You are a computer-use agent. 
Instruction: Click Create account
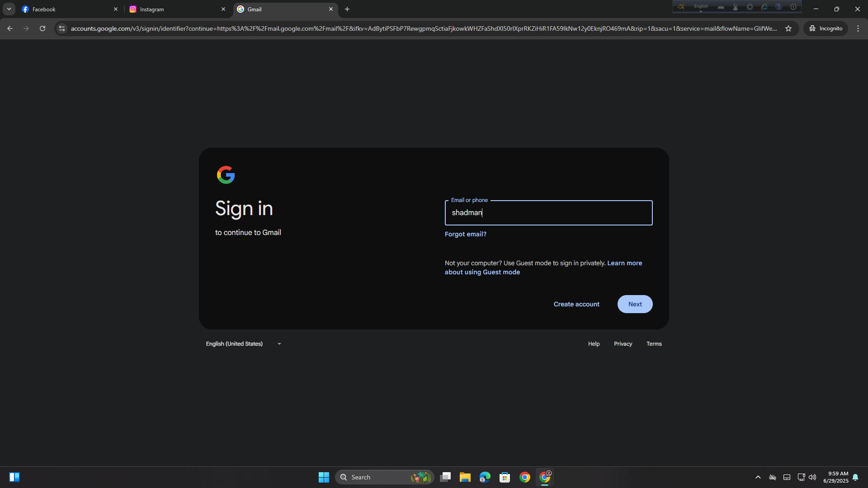point(576,304)
